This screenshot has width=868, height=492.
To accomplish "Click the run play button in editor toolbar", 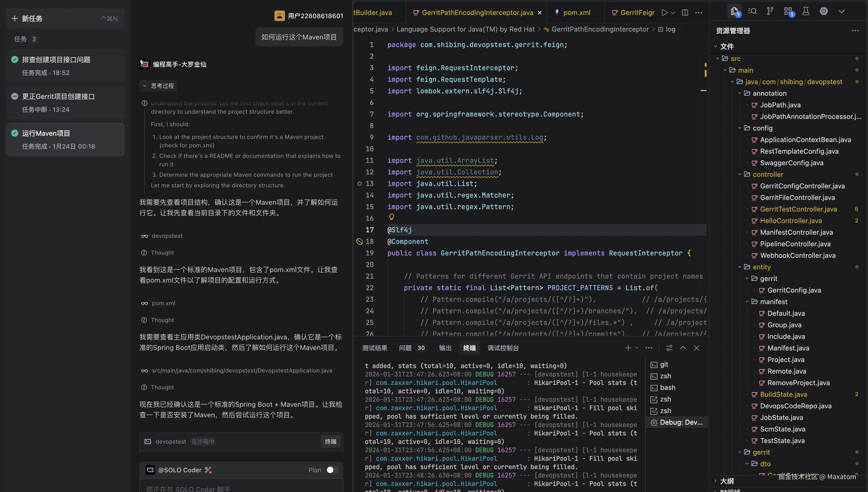I will (x=665, y=13).
